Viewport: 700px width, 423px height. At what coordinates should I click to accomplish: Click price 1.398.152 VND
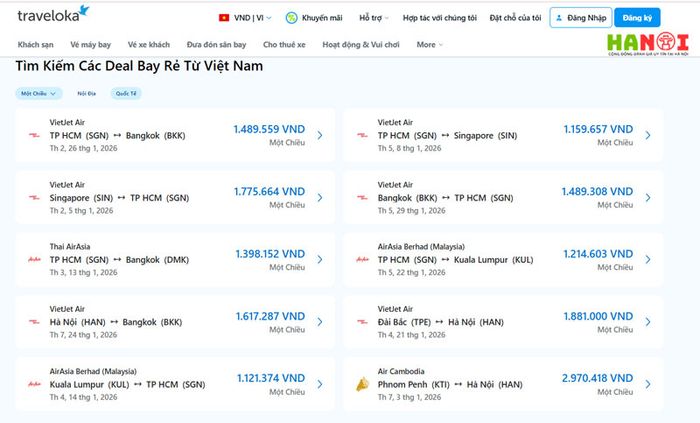[x=271, y=254]
